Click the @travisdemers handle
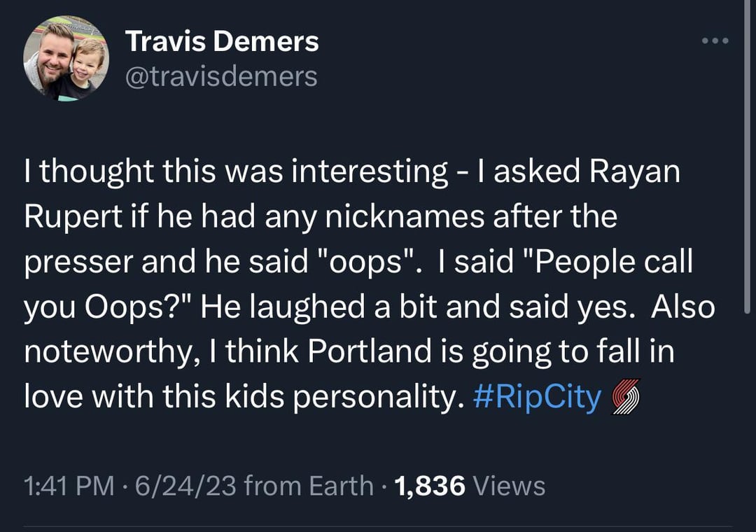The height and width of the screenshot is (532, 756). (221, 76)
